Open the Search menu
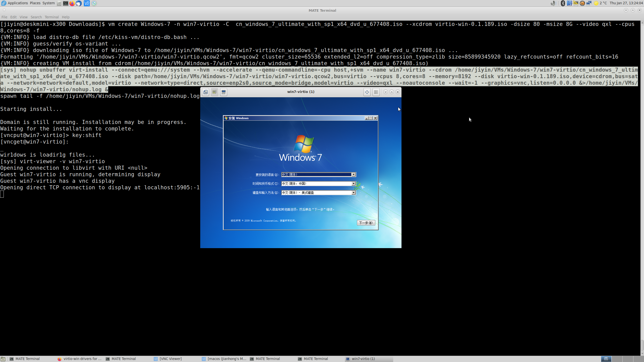 pyautogui.click(x=36, y=17)
